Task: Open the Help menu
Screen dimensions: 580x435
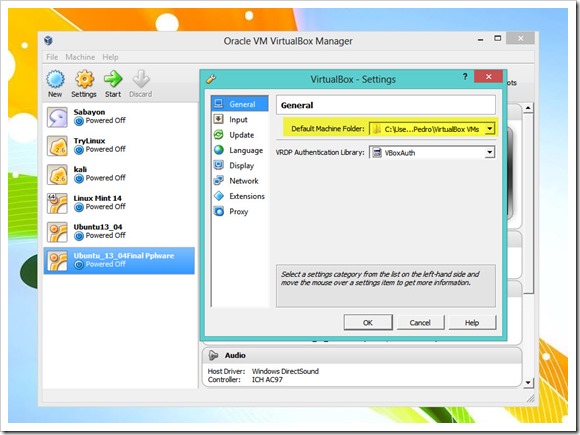Action: [x=110, y=57]
